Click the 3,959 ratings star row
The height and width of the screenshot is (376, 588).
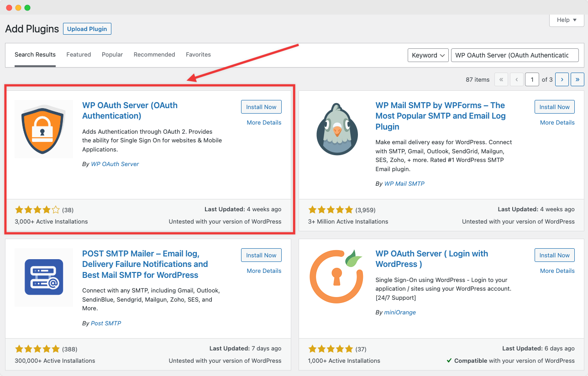click(x=331, y=210)
